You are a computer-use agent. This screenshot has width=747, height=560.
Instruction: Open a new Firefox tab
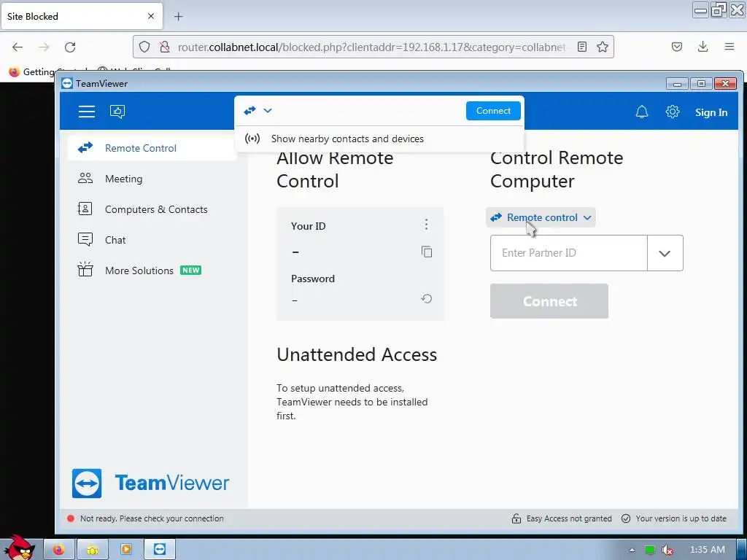tap(178, 16)
